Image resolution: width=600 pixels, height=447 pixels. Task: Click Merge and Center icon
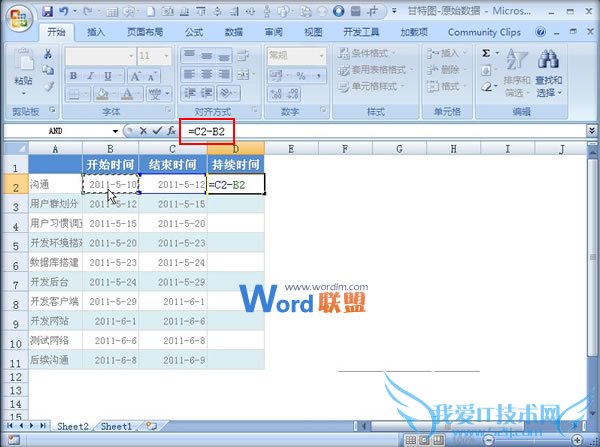[x=243, y=74]
